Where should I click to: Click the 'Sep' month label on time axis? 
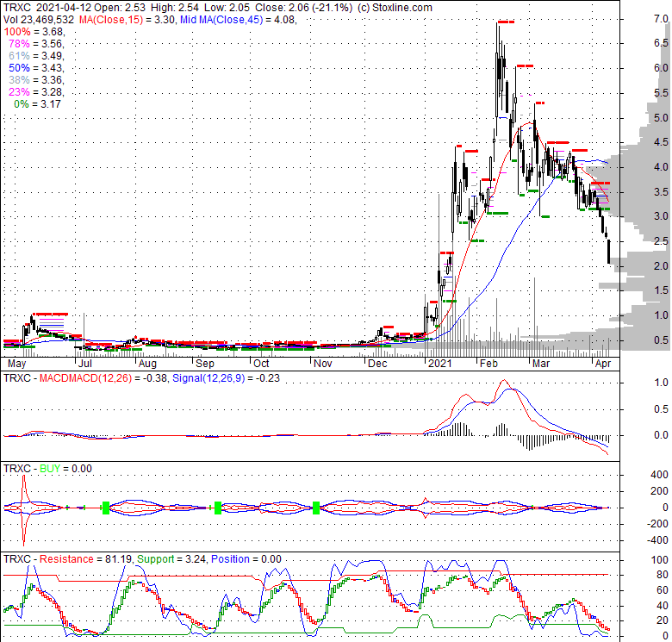pos(205,364)
